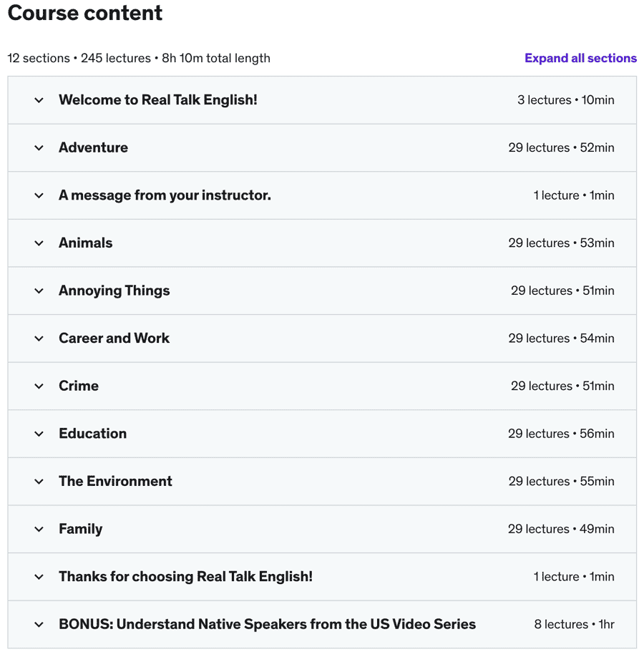The width and height of the screenshot is (644, 657).
Task: Expand the BONUS section chevron arrow
Action: [x=39, y=625]
